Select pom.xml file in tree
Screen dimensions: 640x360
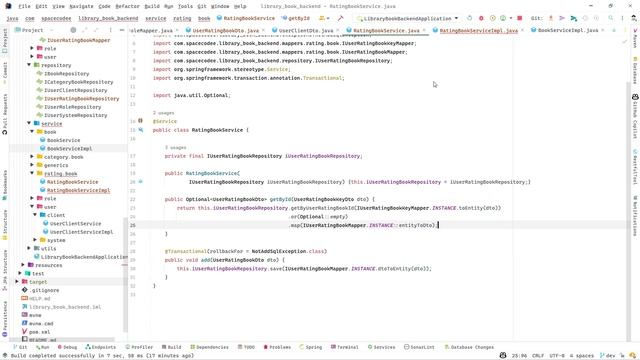[39, 332]
